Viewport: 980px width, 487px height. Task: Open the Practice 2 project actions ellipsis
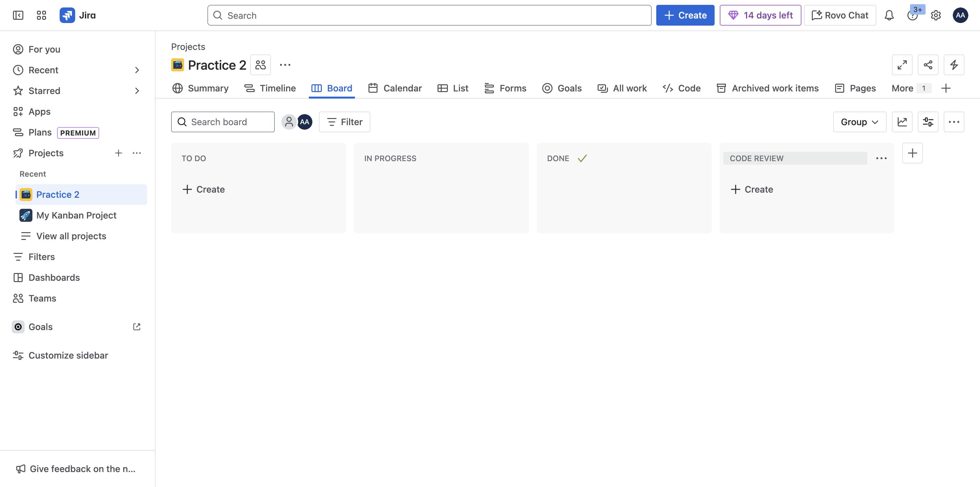coord(285,65)
